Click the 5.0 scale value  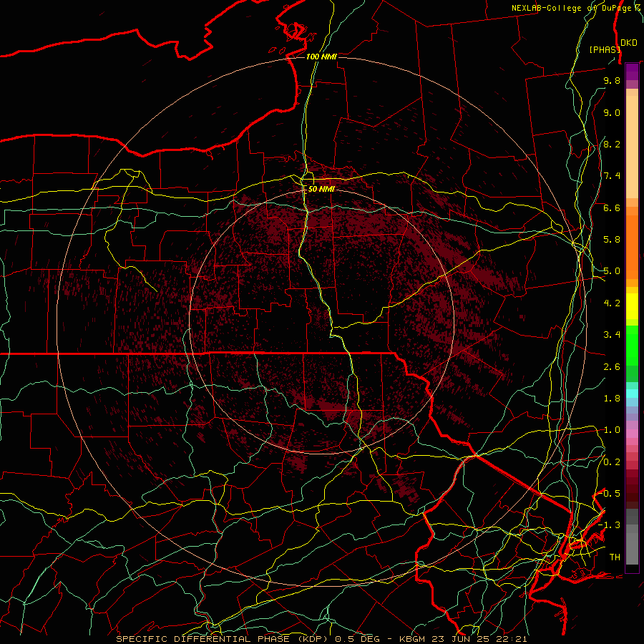pyautogui.click(x=612, y=271)
